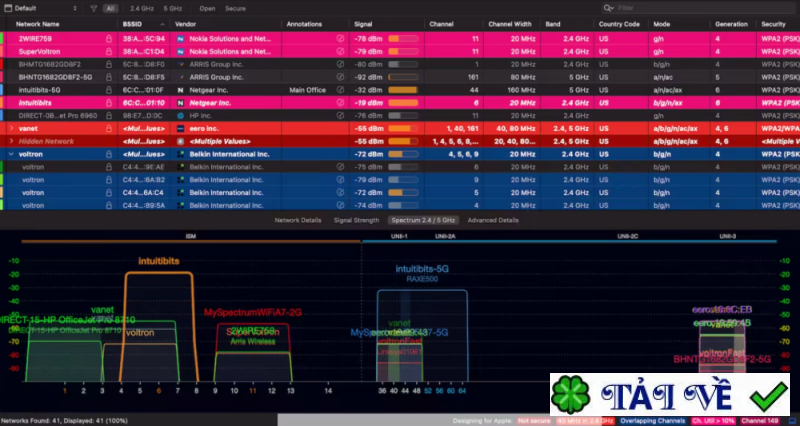Sort by Security column header
Screen dimensions: 800x426
(x=773, y=24)
